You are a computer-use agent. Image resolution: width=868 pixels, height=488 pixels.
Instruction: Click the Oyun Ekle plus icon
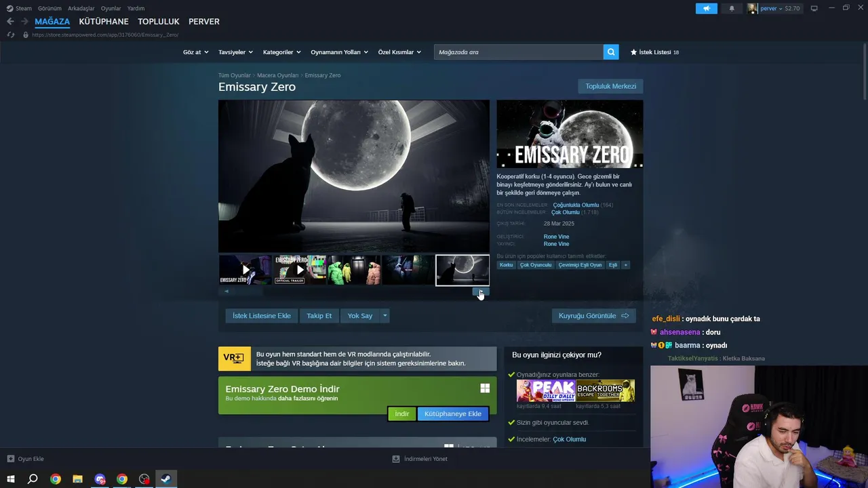tap(11, 459)
